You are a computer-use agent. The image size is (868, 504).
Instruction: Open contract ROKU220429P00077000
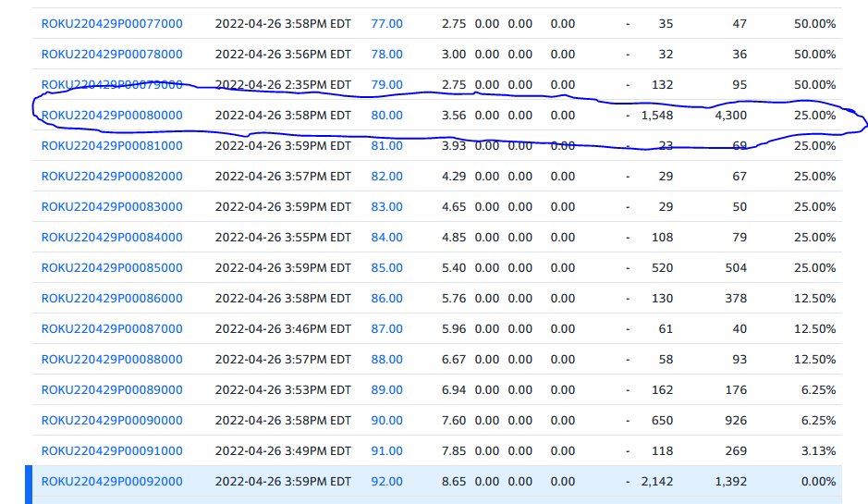tap(112, 24)
